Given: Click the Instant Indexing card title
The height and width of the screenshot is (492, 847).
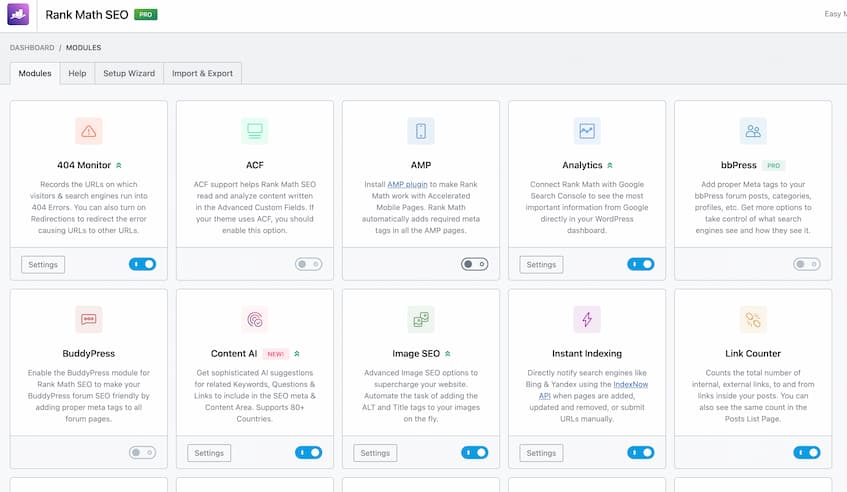Looking at the screenshot, I should pos(587,354).
